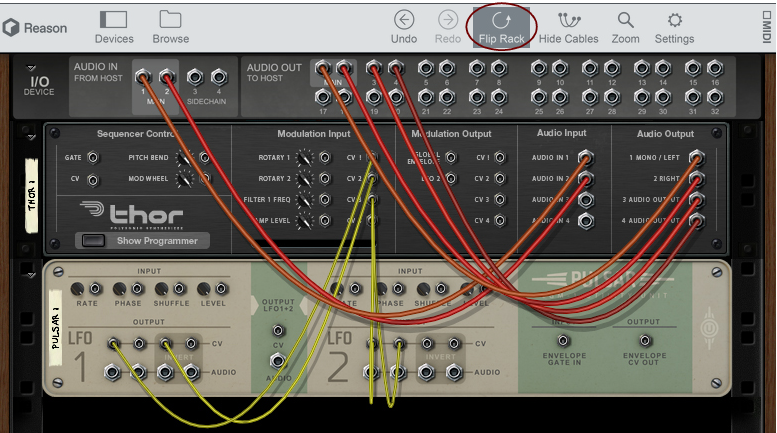Click the Output LFO1+2 CV jack
Screen dimensions: 777x433
click(x=278, y=330)
